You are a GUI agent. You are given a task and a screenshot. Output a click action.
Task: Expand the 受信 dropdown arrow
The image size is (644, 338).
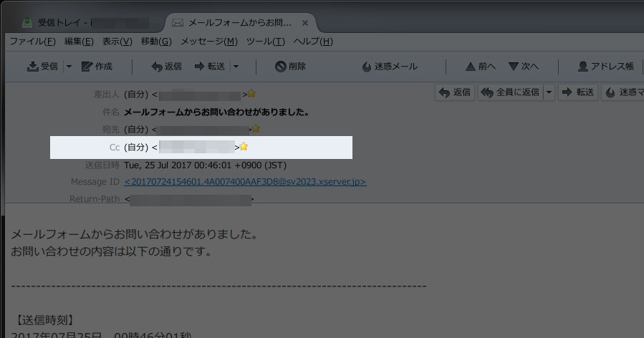coord(69,67)
